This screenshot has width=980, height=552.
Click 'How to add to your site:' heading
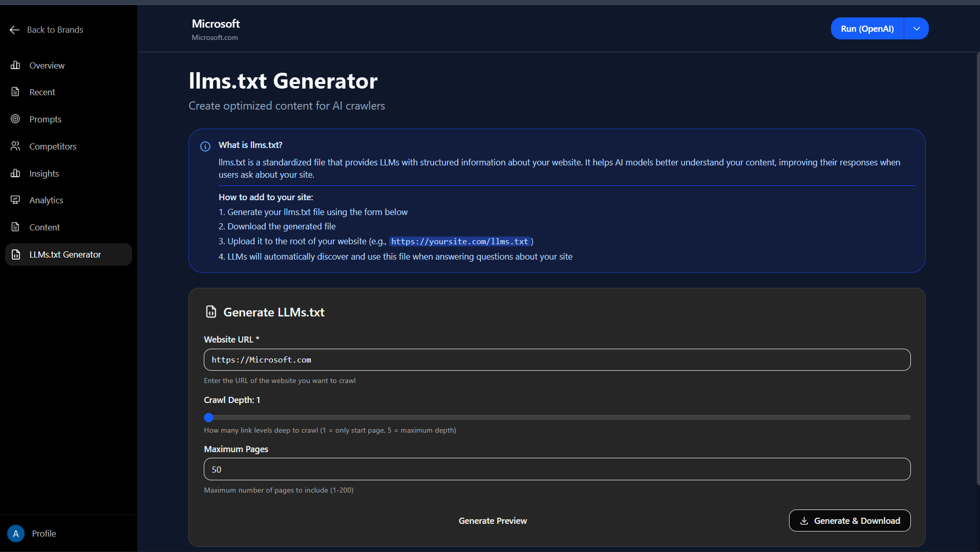[266, 197]
